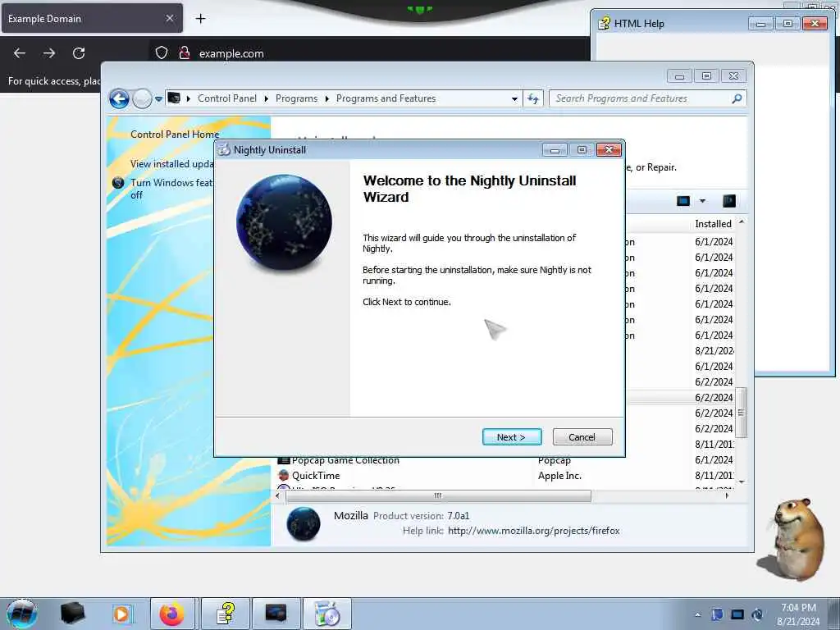Image resolution: width=840 pixels, height=630 pixels.
Task: Click Programs and Features breadcrumb segment
Action: [x=386, y=98]
